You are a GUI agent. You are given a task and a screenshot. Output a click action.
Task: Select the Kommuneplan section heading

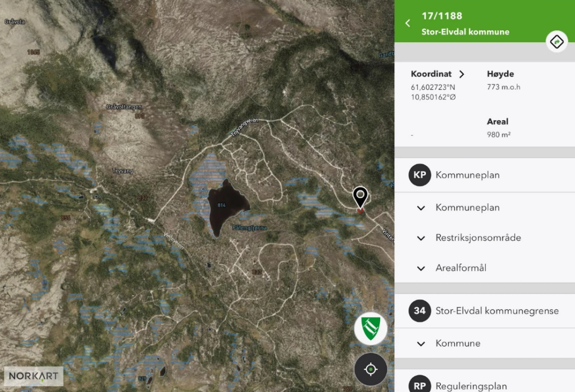tap(467, 175)
